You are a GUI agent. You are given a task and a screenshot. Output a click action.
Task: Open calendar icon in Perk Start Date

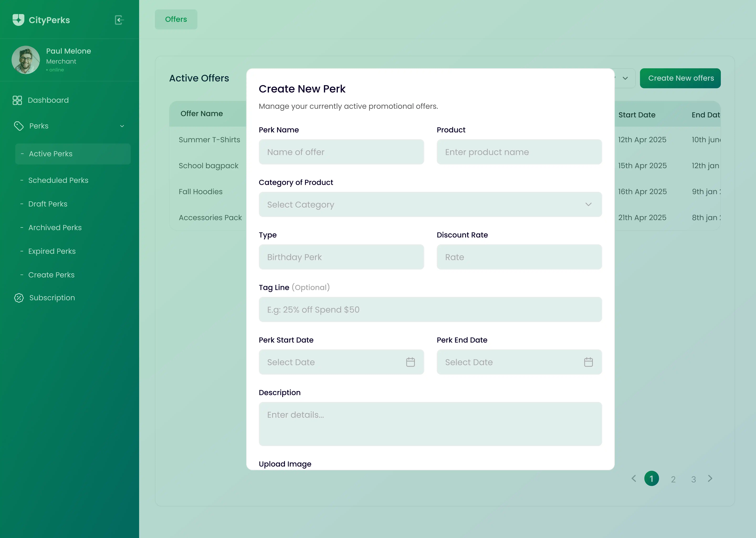(410, 362)
